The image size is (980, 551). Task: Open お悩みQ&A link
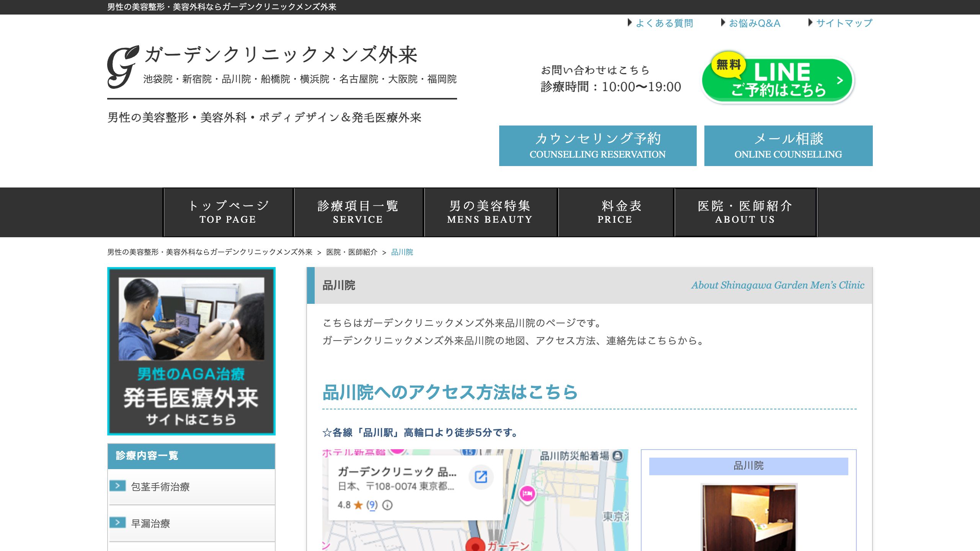click(755, 23)
